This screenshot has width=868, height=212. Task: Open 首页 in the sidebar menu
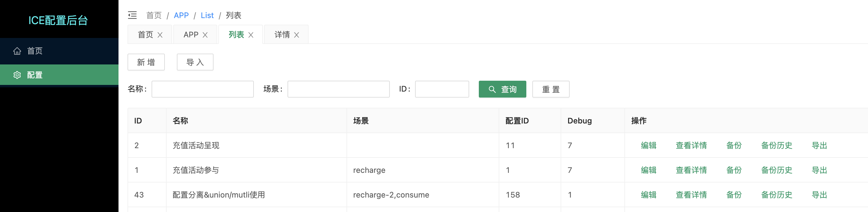click(59, 51)
